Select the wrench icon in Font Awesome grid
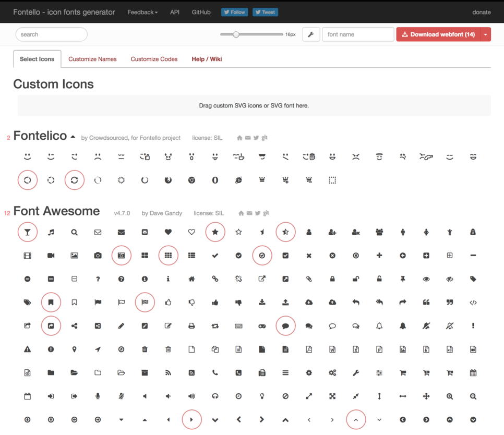 356,373
